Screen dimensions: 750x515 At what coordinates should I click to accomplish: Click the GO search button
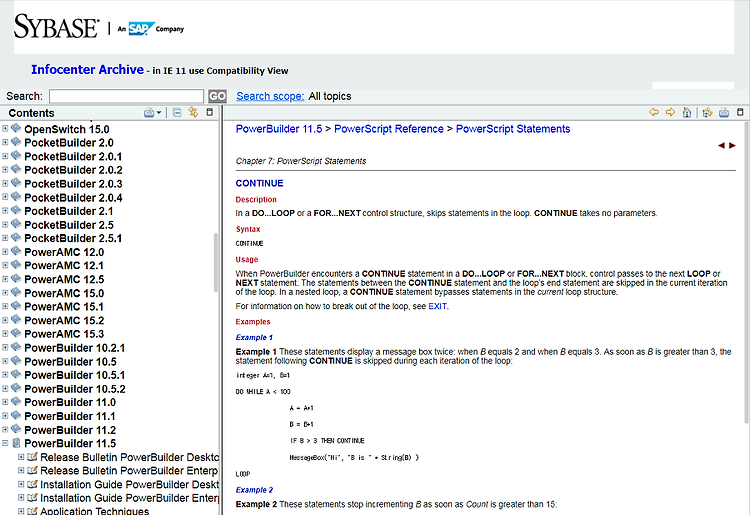[x=217, y=96]
